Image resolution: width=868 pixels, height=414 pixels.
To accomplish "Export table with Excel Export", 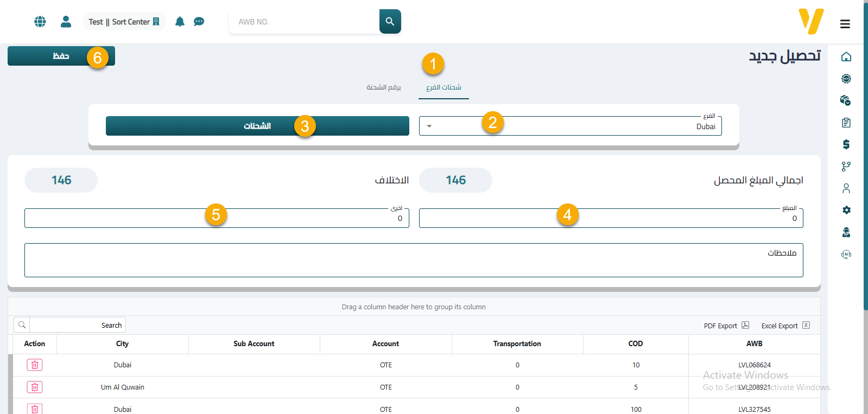I will [x=785, y=326].
